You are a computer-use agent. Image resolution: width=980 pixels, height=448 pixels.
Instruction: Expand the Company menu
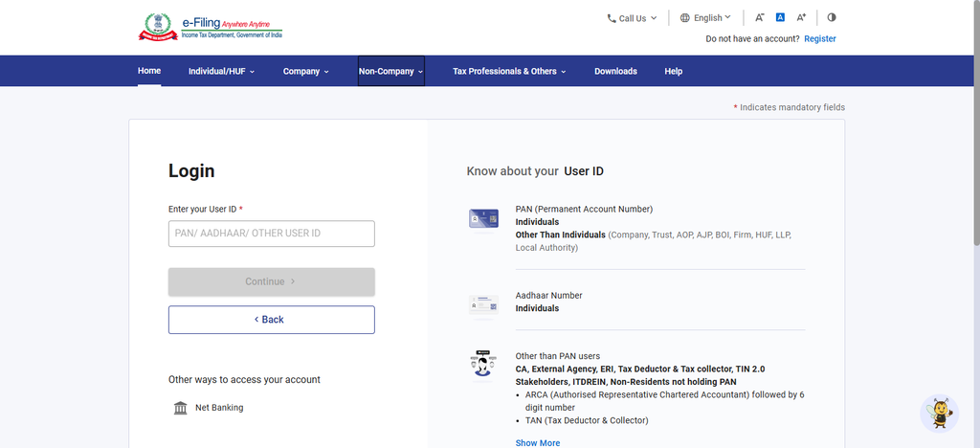pyautogui.click(x=305, y=71)
